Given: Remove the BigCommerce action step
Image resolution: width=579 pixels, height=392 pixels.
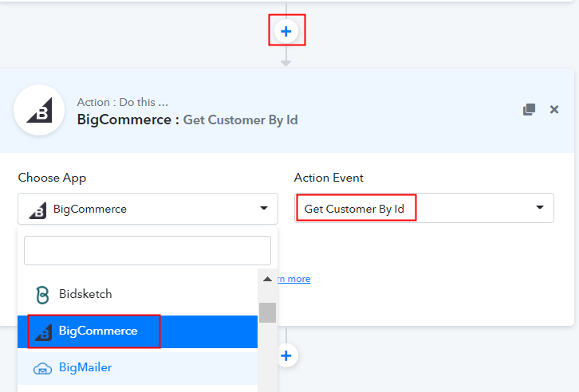Looking at the screenshot, I should pos(554,109).
